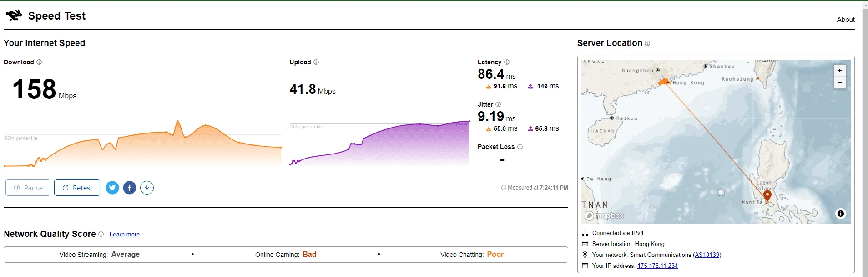Show Jitter info icon
The image size is (868, 277).
coord(498,104)
